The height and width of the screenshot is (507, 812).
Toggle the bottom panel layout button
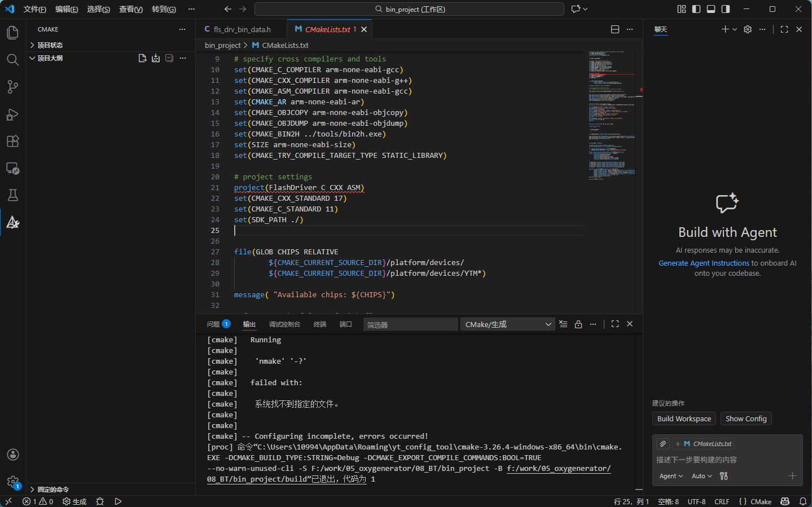711,9
